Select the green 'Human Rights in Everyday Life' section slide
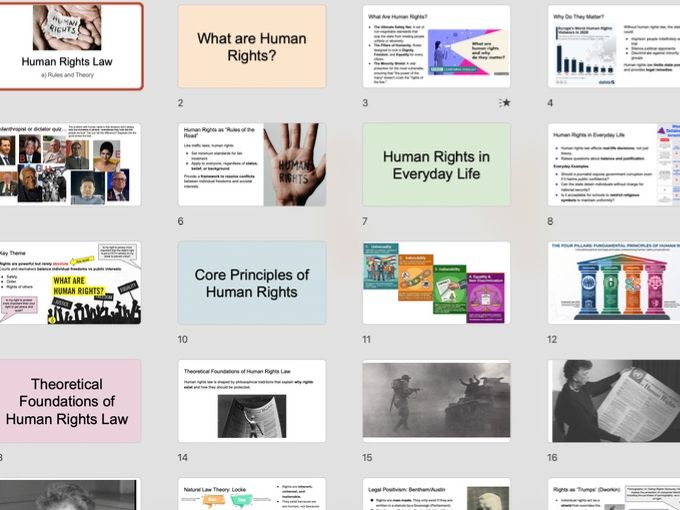This screenshot has height=510, width=680. point(436,164)
